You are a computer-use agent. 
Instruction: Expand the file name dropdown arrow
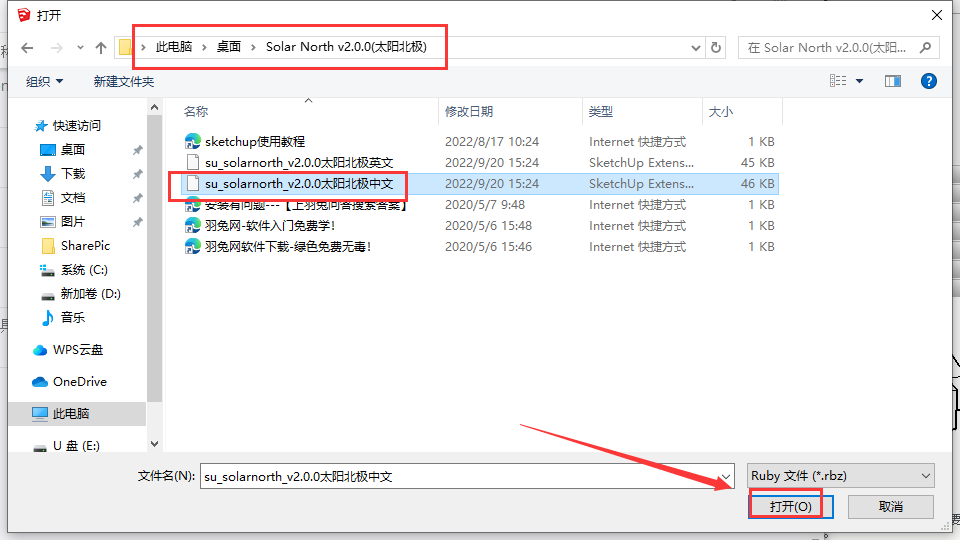click(726, 476)
